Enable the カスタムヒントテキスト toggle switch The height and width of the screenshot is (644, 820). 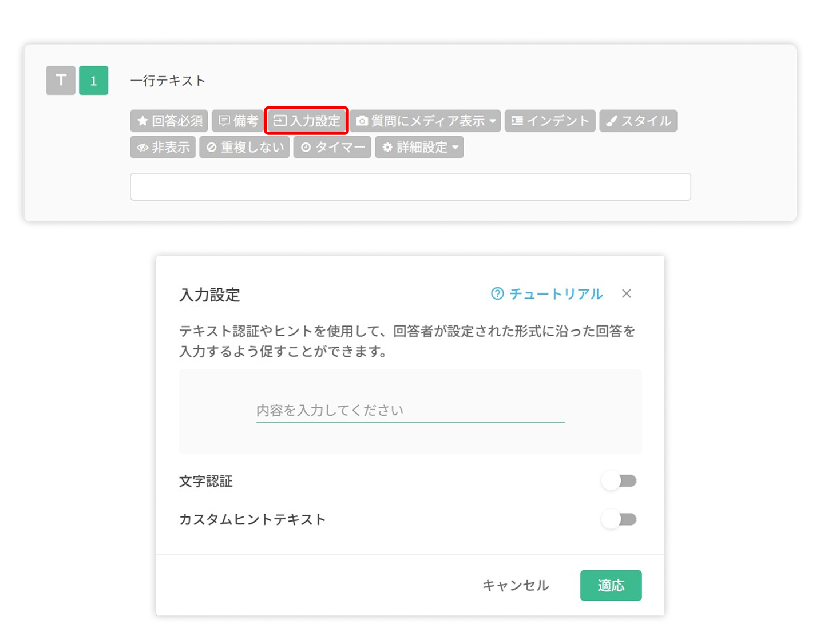pyautogui.click(x=619, y=519)
